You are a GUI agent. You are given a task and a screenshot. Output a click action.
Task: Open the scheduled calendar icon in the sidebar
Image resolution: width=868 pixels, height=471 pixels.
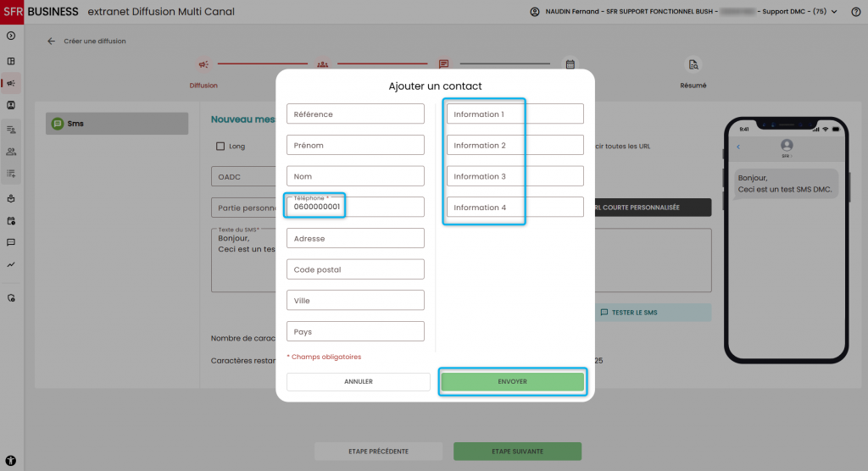click(11, 221)
